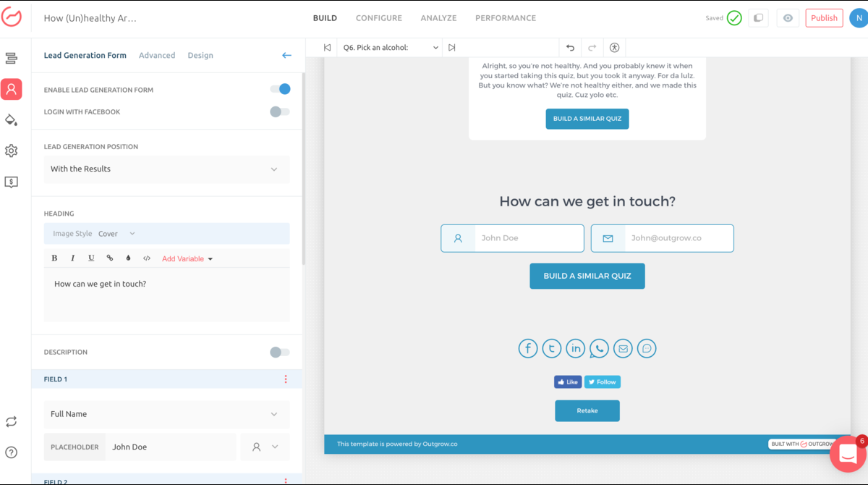Screen dimensions: 868x485
Task: Enable the Login with Facebook toggle
Action: (x=280, y=112)
